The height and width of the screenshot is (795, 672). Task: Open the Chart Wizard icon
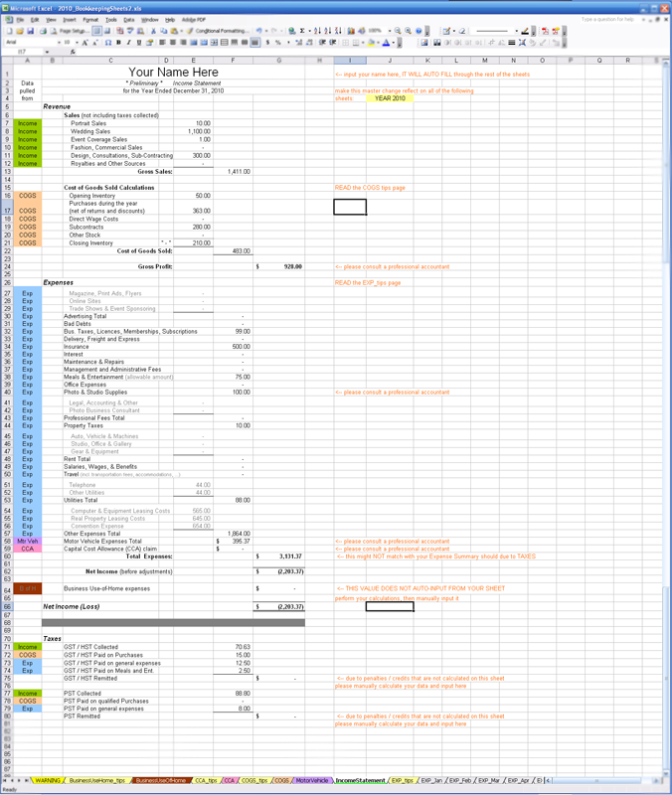(x=351, y=31)
